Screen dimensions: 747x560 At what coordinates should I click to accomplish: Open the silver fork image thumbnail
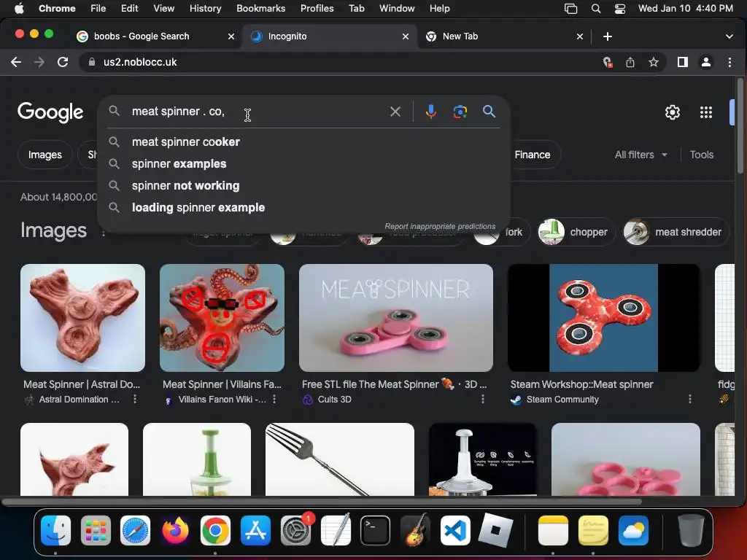(340, 459)
